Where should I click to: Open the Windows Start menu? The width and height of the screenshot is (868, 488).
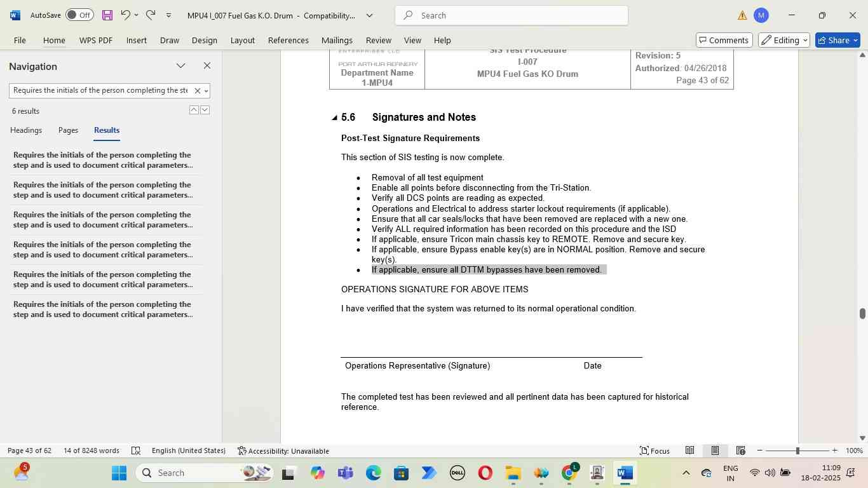pos(119,473)
